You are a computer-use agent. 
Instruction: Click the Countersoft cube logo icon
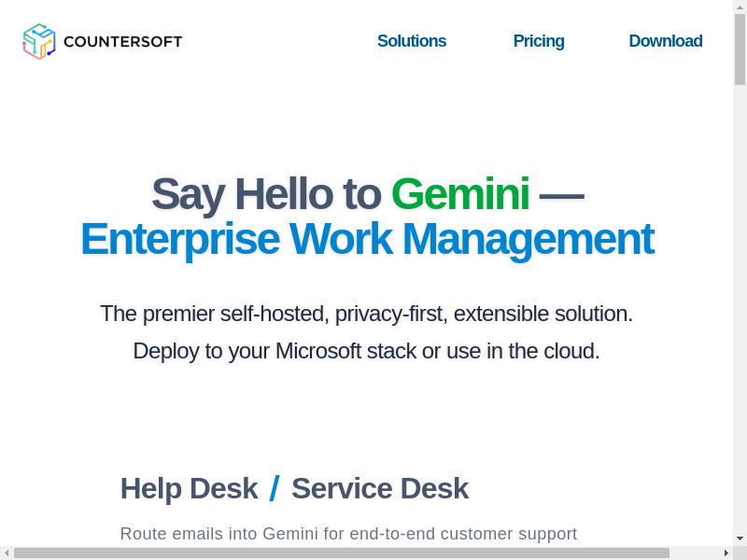pos(39,41)
